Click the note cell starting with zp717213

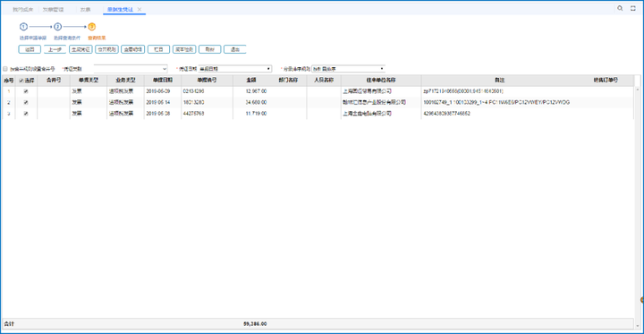(463, 91)
